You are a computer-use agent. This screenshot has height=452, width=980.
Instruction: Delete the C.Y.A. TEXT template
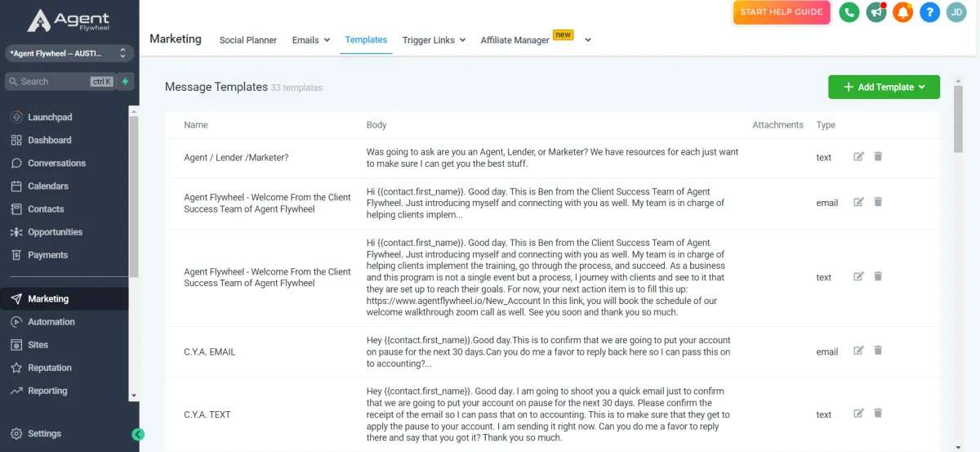[x=878, y=414]
